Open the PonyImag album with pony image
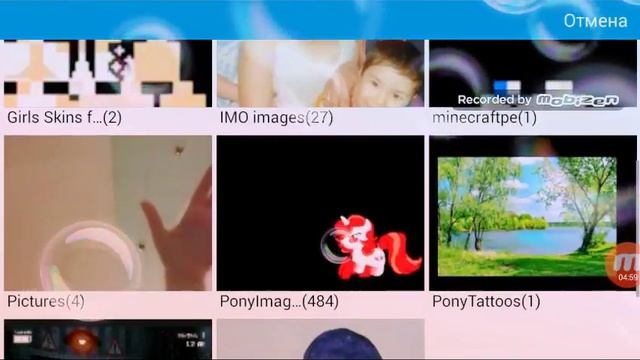The height and width of the screenshot is (360, 640). coord(320,213)
